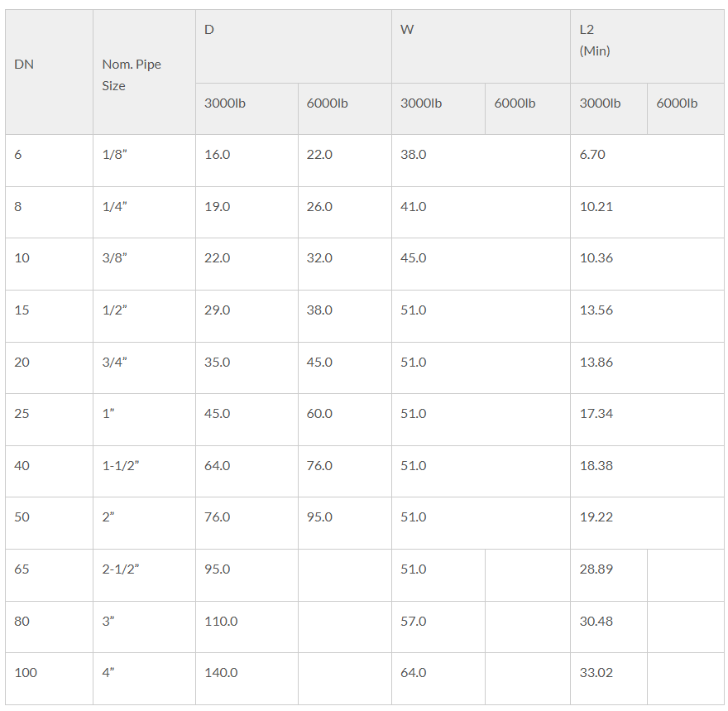Click the D column group header

click(x=209, y=30)
